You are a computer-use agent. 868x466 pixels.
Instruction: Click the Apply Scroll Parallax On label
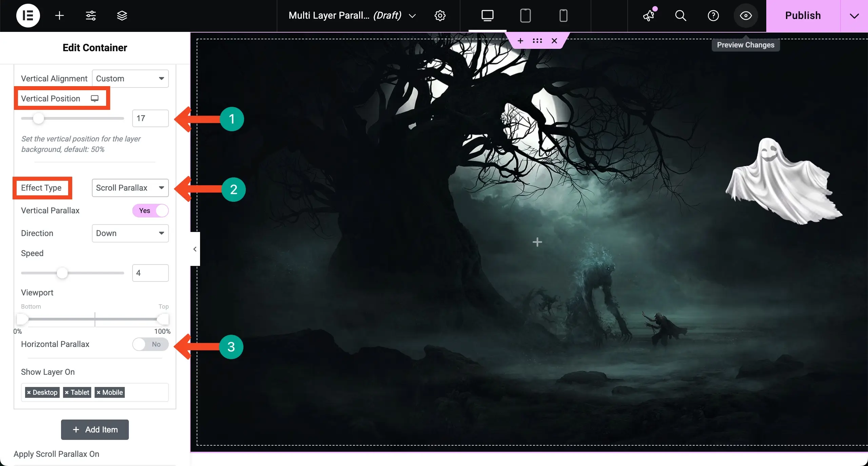click(x=56, y=454)
